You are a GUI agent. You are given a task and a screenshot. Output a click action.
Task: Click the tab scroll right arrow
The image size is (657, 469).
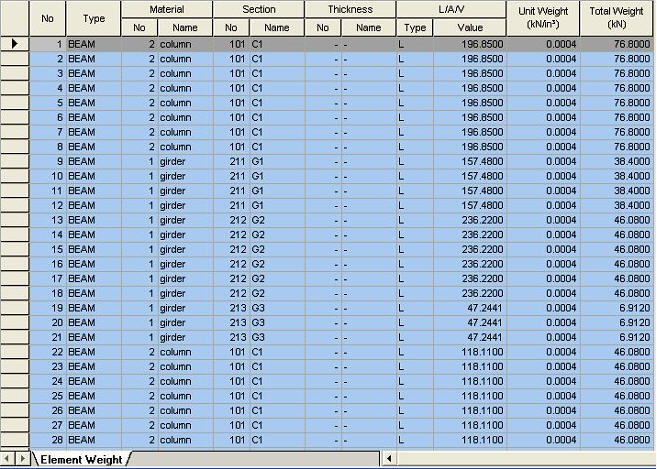pos(22,460)
